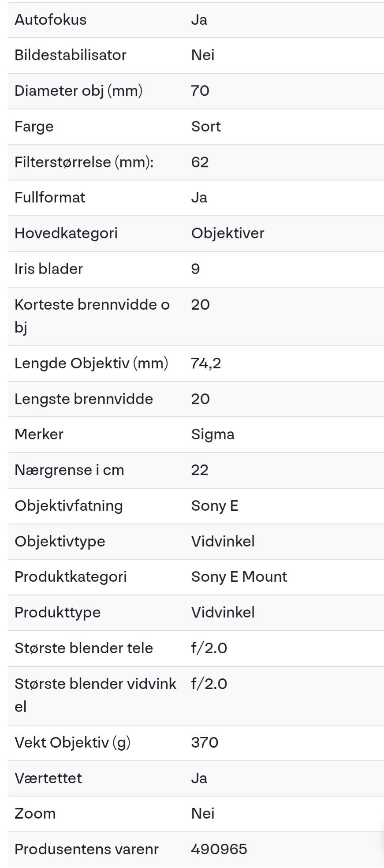The height and width of the screenshot is (868, 384).
Task: Select the Vekt Objektiv (g) label
Action: pos(73,742)
